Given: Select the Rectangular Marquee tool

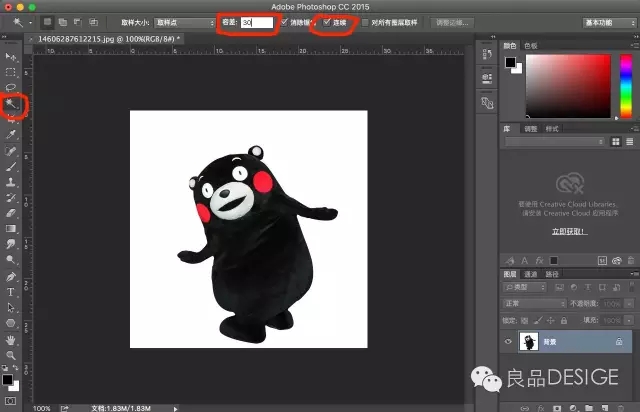Looking at the screenshot, I should 12,71.
